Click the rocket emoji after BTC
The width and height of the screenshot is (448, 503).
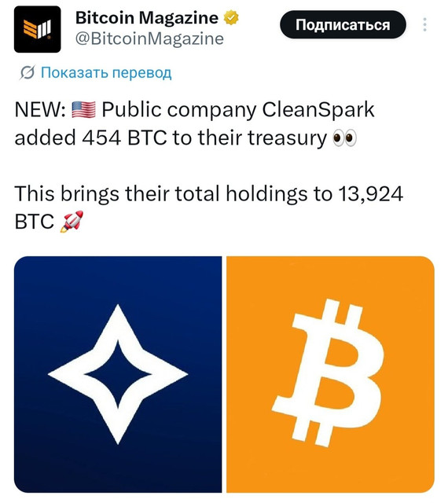click(72, 222)
